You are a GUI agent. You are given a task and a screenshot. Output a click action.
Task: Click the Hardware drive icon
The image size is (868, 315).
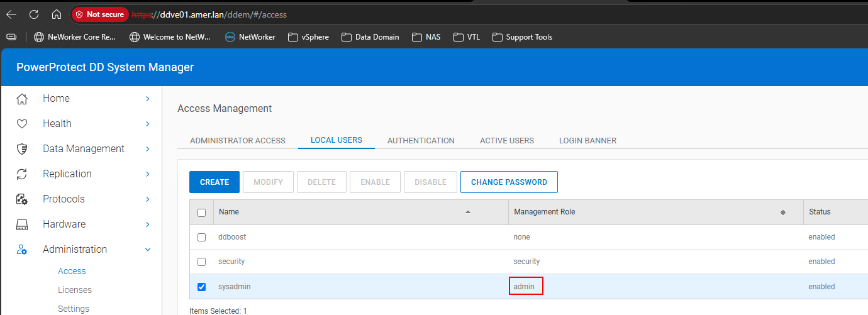22,224
